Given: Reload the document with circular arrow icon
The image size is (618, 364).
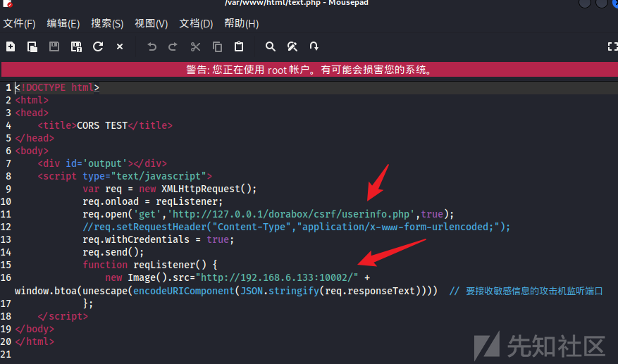Looking at the screenshot, I should pyautogui.click(x=98, y=47).
